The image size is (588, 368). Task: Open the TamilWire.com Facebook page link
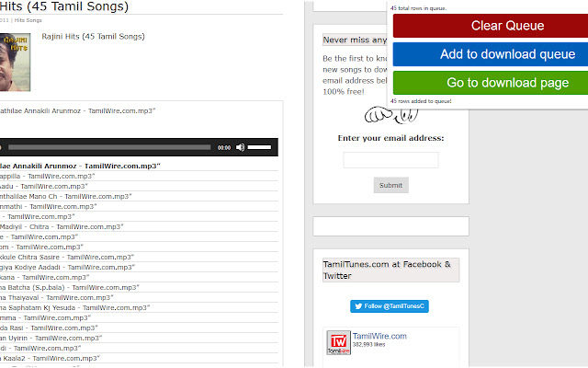379,336
